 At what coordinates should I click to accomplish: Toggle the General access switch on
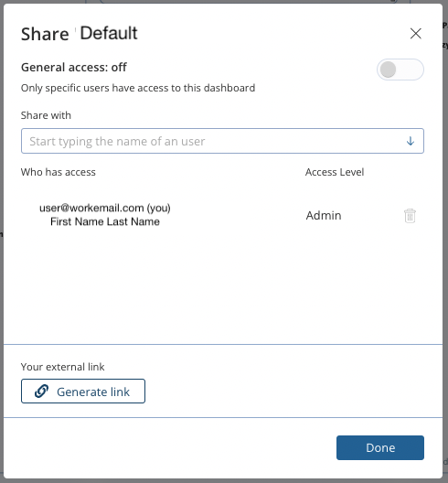[x=400, y=70]
